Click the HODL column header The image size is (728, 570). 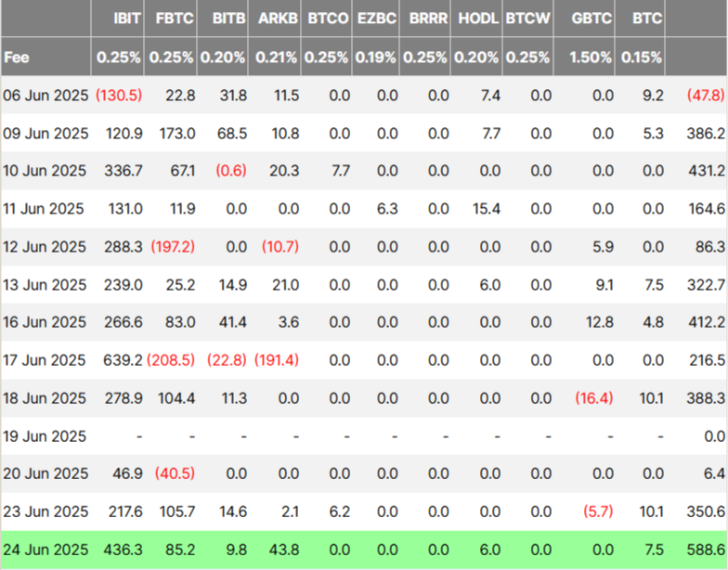click(478, 19)
